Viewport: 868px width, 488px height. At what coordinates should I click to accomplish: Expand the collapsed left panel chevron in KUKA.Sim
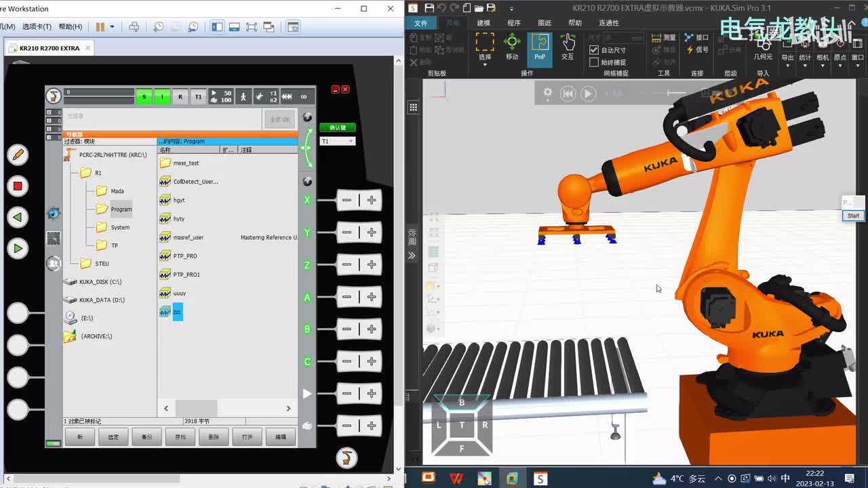(412, 256)
